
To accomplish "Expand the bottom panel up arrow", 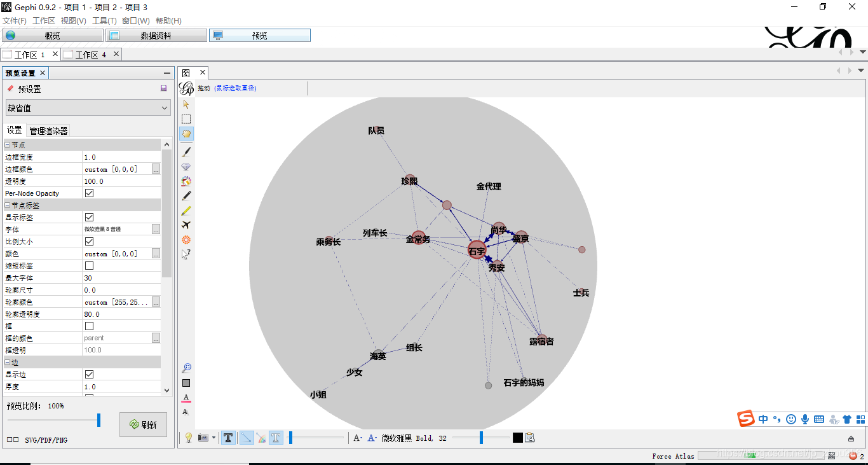I will tap(851, 438).
